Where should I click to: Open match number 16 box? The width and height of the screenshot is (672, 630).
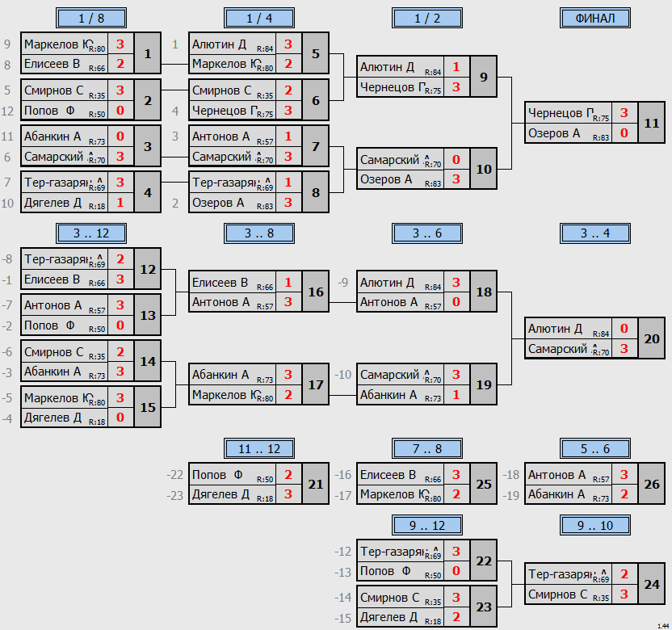(x=316, y=292)
